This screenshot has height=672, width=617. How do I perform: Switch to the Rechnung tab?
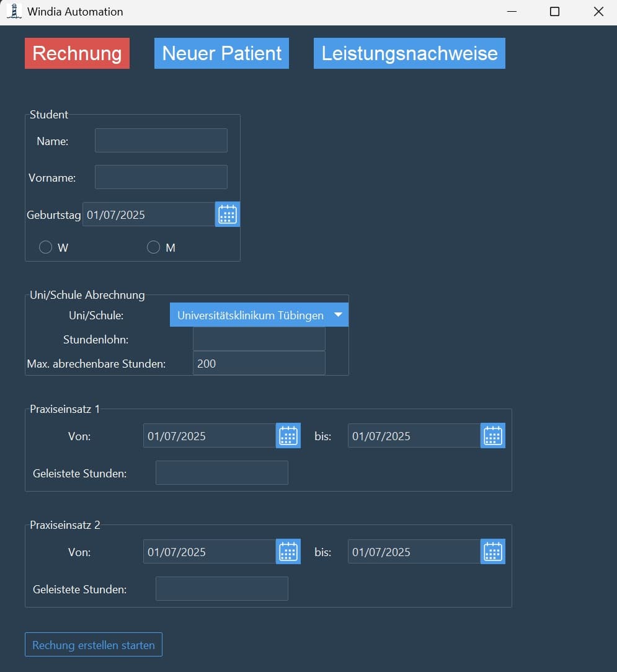77,53
